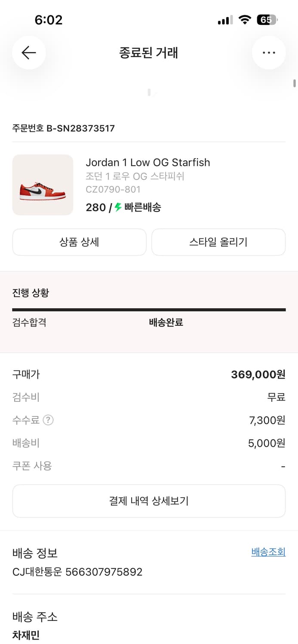
Task: Select the 배송완료 progress step
Action: [165, 322]
